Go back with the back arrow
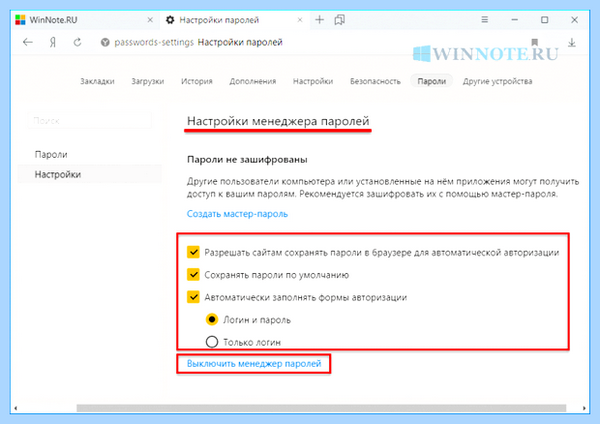Screen dimensions: 600x424 pyautogui.click(x=28, y=42)
